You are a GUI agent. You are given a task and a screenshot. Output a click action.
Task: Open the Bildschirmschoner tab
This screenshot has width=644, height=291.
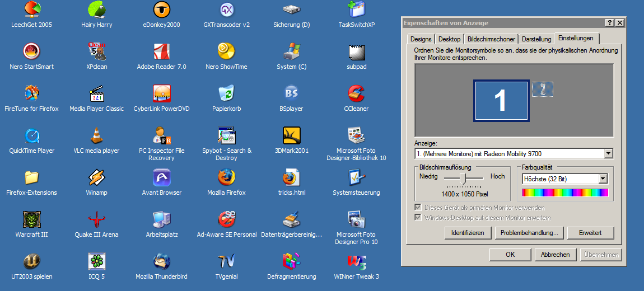point(491,39)
